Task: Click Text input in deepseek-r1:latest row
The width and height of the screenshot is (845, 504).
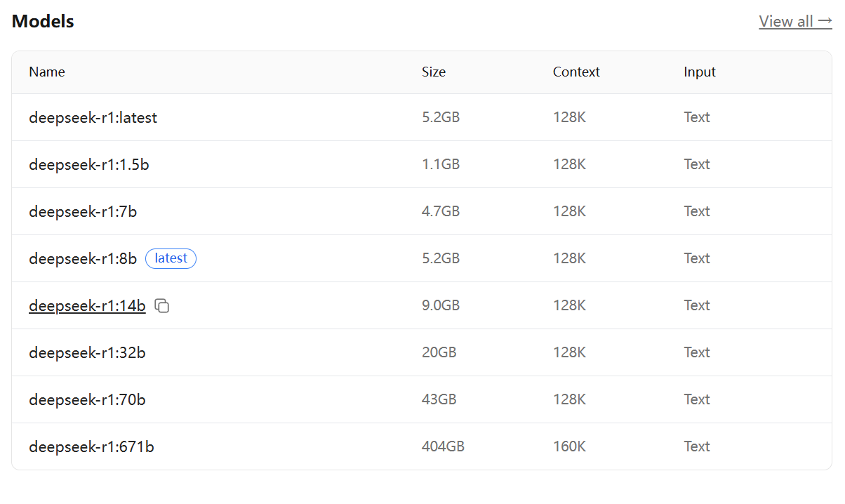Action: (697, 117)
